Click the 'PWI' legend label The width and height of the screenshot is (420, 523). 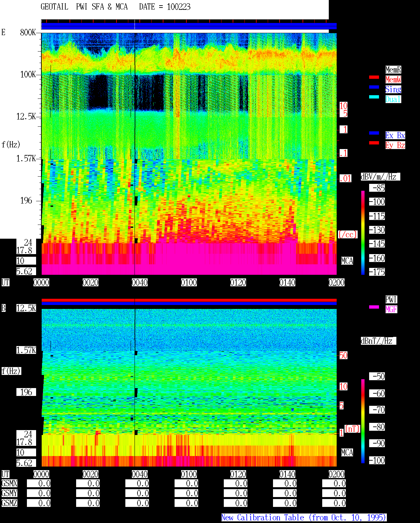391,299
